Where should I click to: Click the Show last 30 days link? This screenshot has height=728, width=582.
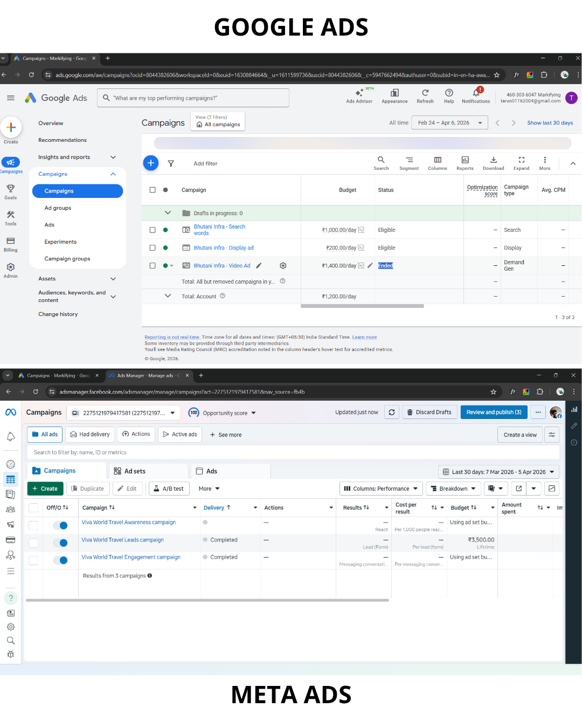coord(550,123)
